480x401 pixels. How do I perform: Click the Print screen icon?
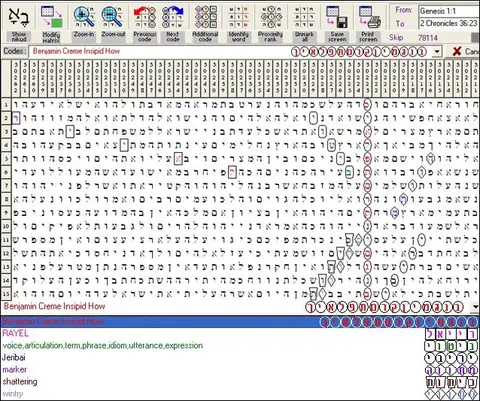point(368,23)
